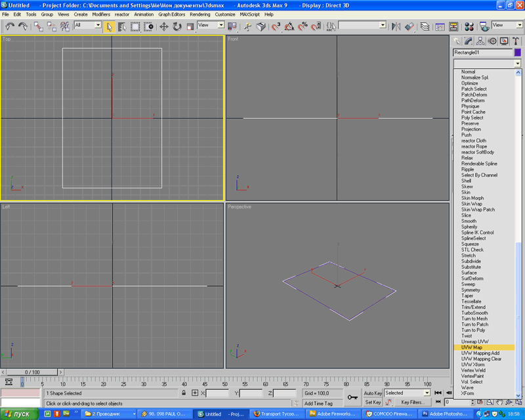Open the Material Editor spheres icon
This screenshot has height=420, width=525.
tap(469, 26)
